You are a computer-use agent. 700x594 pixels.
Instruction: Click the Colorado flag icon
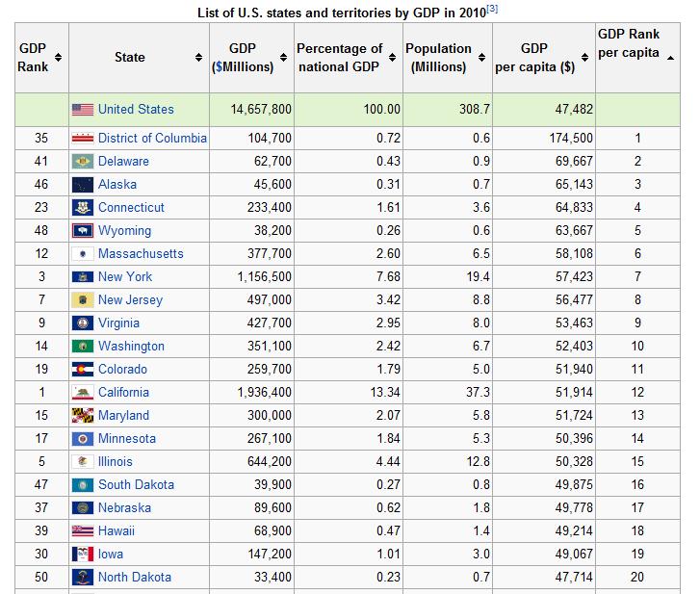click(83, 369)
